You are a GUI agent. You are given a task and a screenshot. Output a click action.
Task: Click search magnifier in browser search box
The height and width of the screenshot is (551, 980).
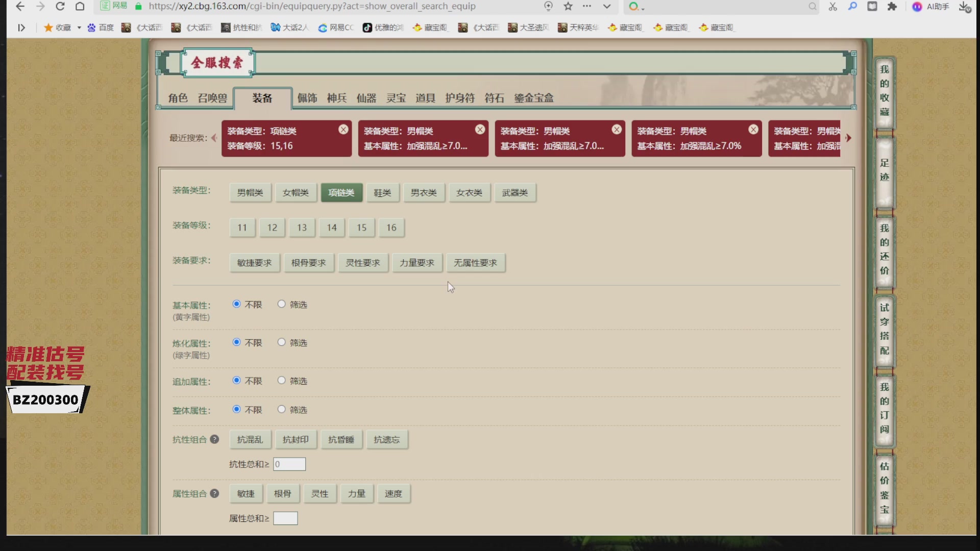coord(812,7)
